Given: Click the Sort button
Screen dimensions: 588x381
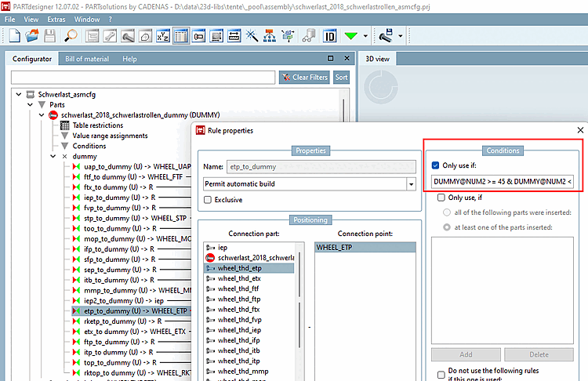Looking at the screenshot, I should (341, 78).
